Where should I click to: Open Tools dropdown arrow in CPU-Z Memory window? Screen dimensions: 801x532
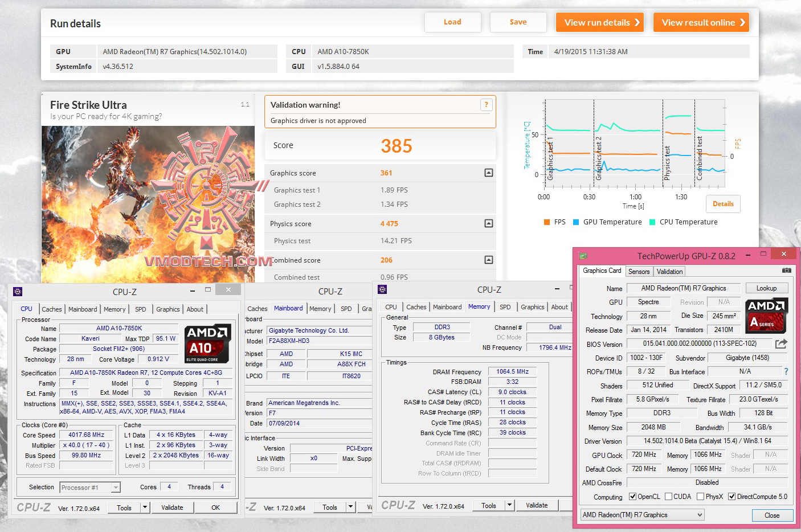click(510, 505)
